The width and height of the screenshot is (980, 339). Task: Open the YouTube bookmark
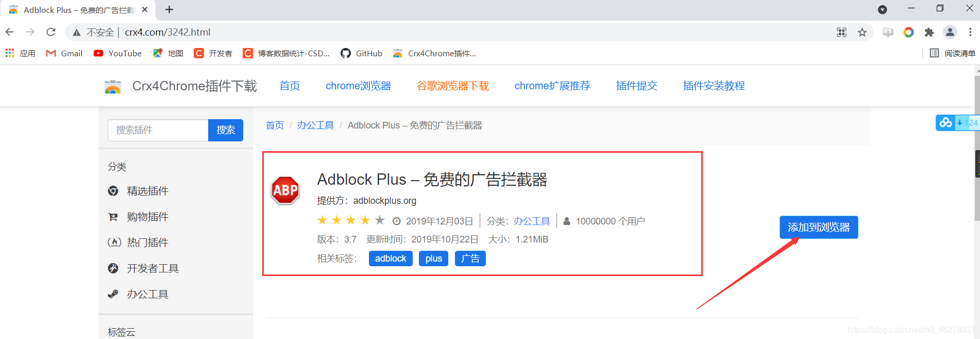pos(117,53)
